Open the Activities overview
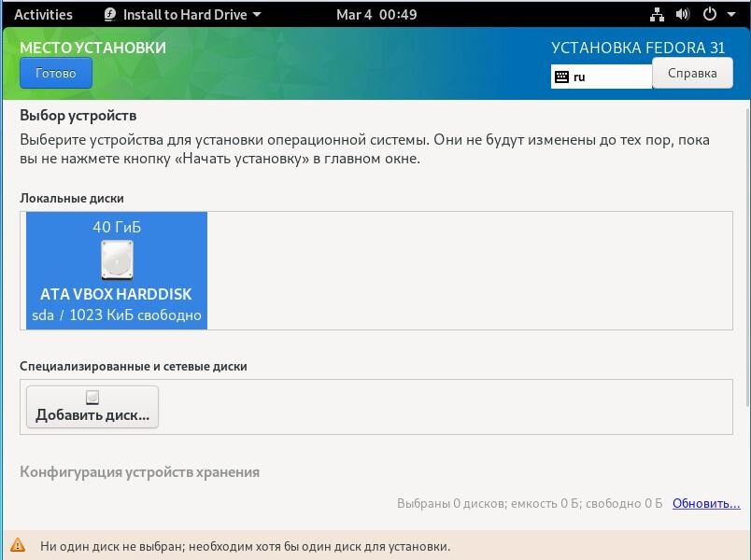This screenshot has width=751, height=560. click(x=43, y=14)
